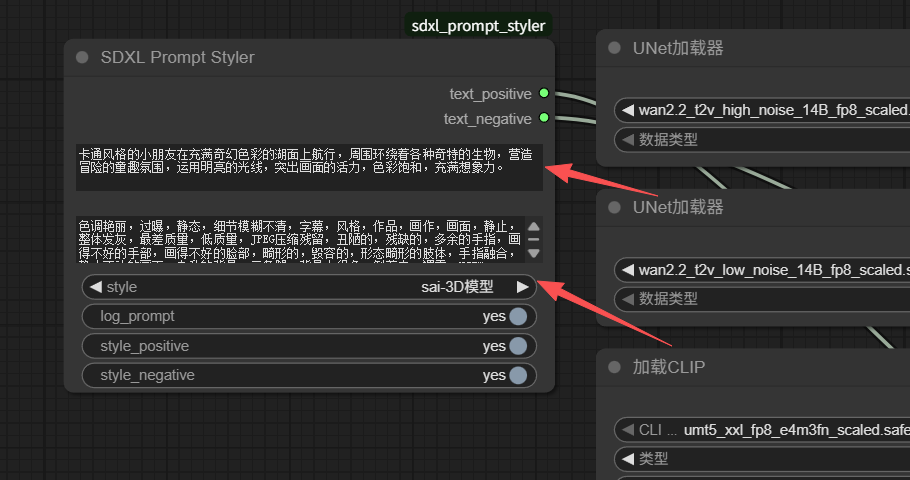Collapse the second UNet加载器 node
Image resolution: width=910 pixels, height=480 pixels.
[x=614, y=207]
